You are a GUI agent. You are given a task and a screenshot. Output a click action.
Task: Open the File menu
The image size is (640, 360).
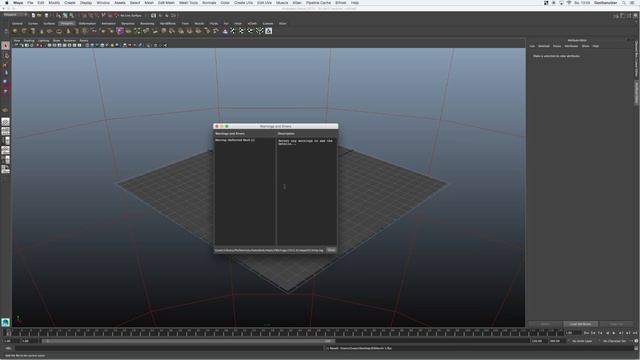[30, 3]
